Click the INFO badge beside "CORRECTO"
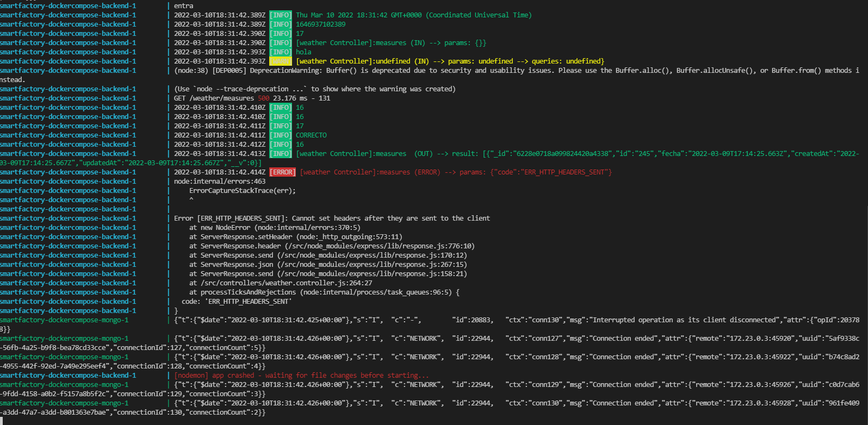This screenshot has height=425, width=868. pos(281,135)
